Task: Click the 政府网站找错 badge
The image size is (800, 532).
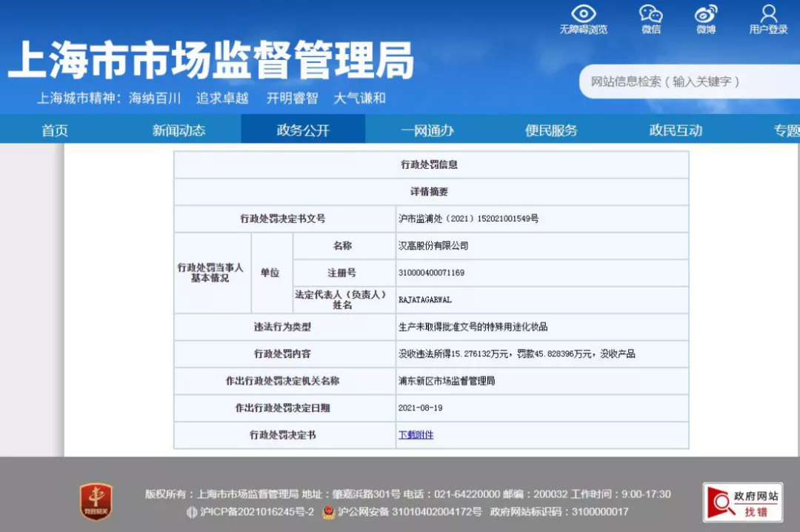Action: [x=742, y=503]
